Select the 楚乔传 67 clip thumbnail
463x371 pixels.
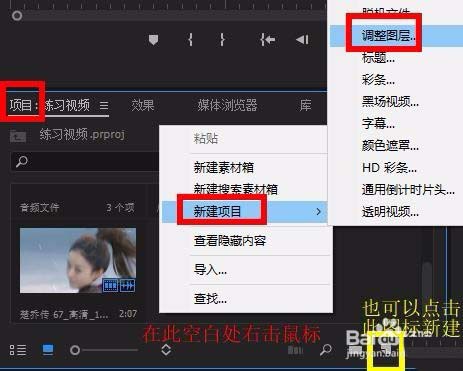click(78, 260)
